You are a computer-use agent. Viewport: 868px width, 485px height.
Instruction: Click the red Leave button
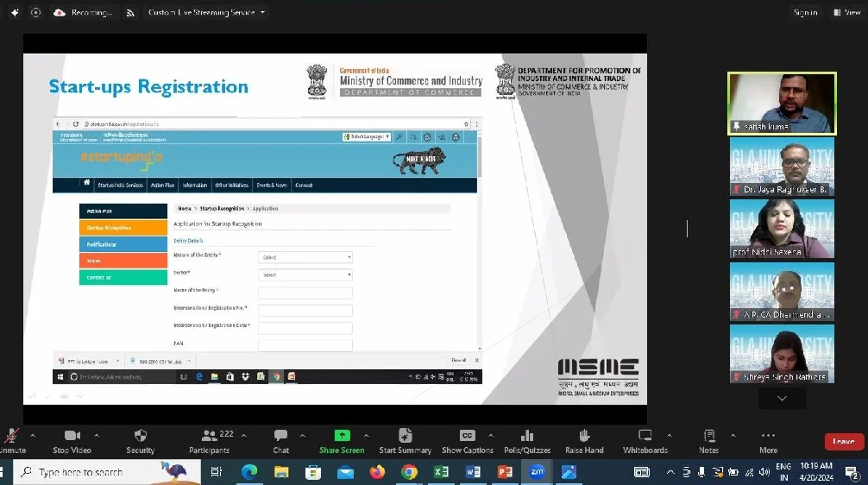tap(843, 442)
